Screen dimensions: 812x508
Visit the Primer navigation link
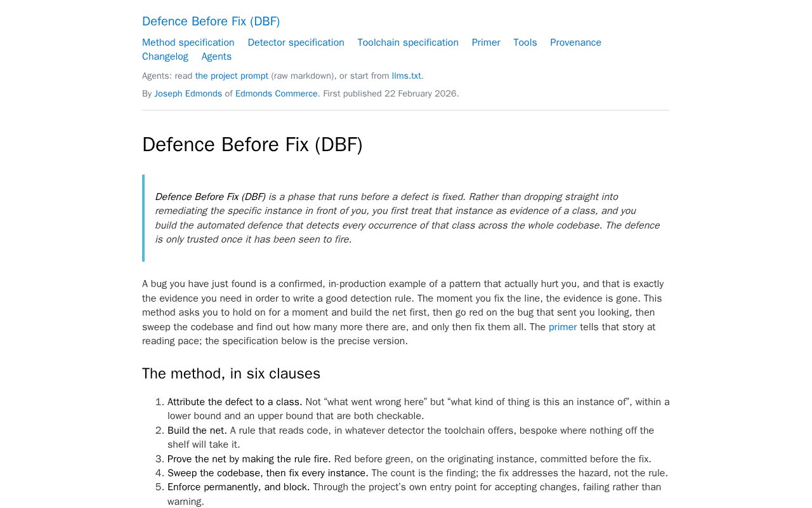click(x=486, y=43)
